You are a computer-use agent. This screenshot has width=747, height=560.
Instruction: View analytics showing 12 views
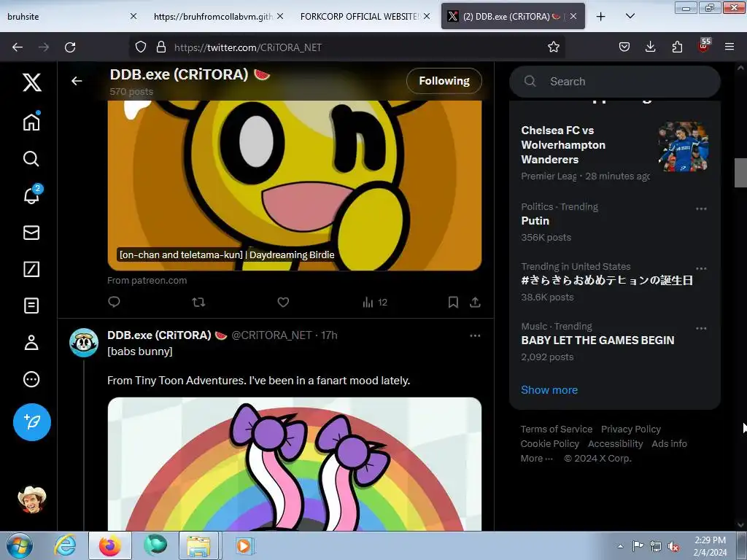coord(375,303)
